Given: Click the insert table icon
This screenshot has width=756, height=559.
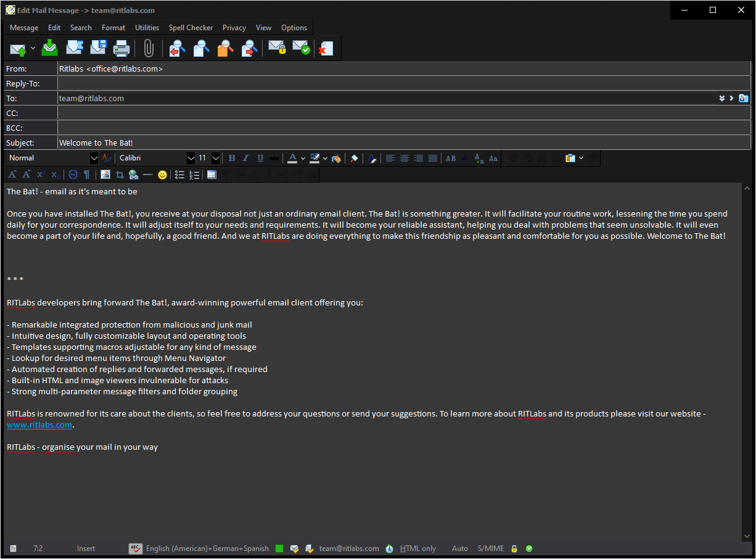Looking at the screenshot, I should [x=212, y=175].
